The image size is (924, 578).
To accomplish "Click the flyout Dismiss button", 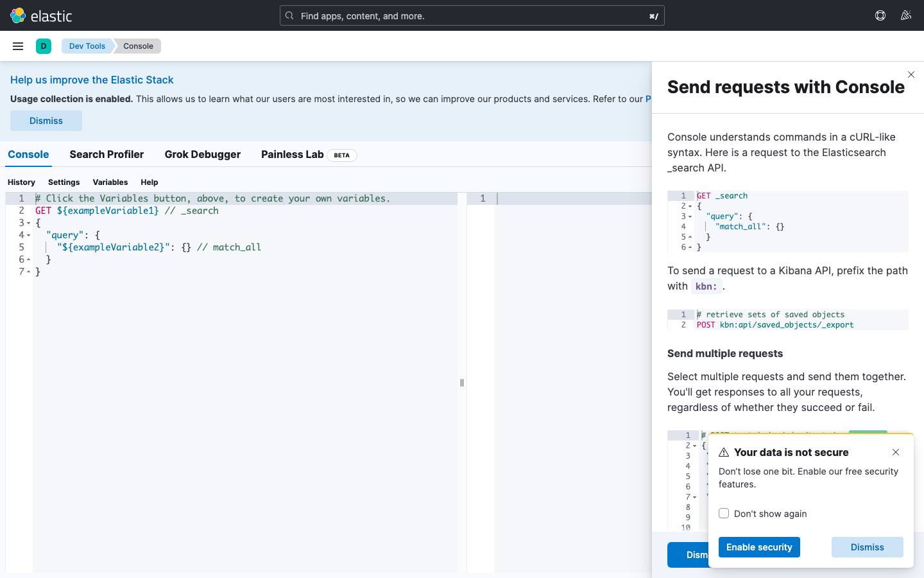I will [688, 555].
